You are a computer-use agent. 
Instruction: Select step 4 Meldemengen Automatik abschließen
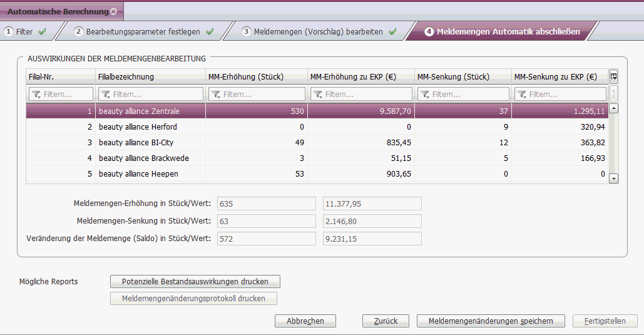[x=502, y=32]
